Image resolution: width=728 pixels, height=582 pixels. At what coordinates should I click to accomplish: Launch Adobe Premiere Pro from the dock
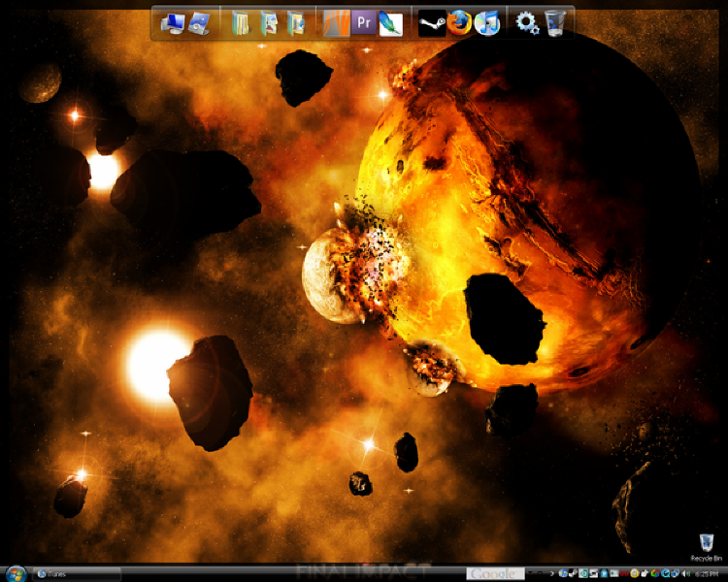(x=364, y=22)
